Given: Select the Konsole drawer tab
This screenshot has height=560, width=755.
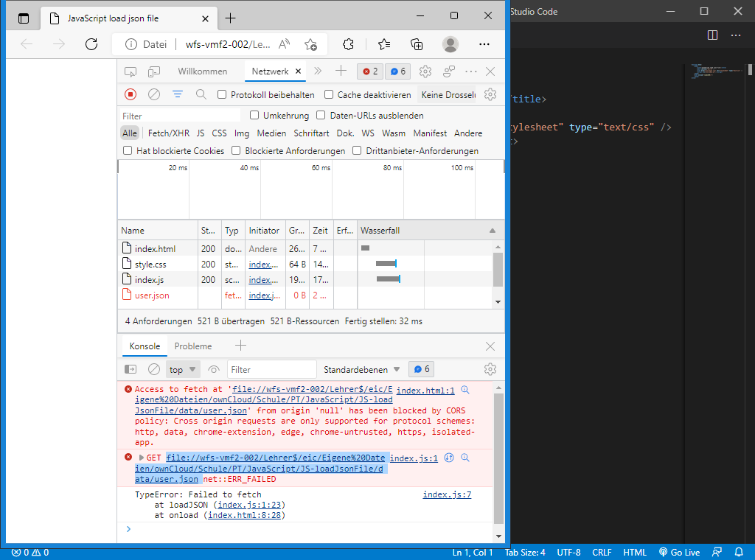Looking at the screenshot, I should (145, 346).
